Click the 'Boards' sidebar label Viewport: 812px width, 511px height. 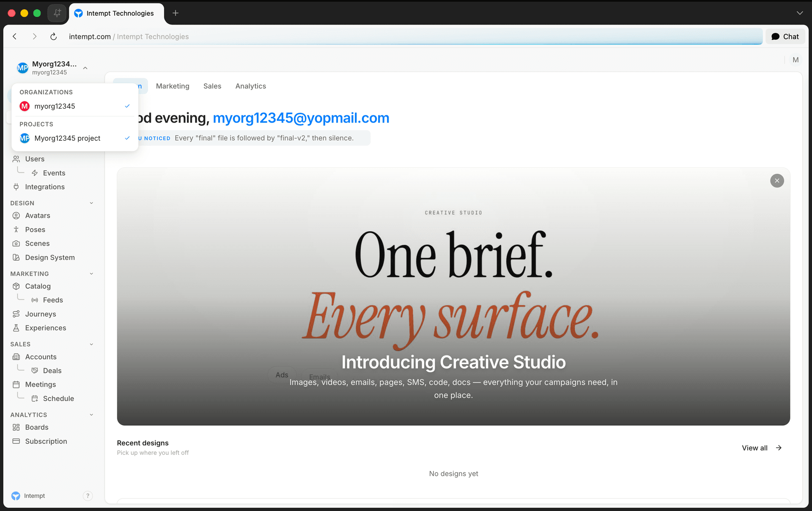click(x=37, y=427)
